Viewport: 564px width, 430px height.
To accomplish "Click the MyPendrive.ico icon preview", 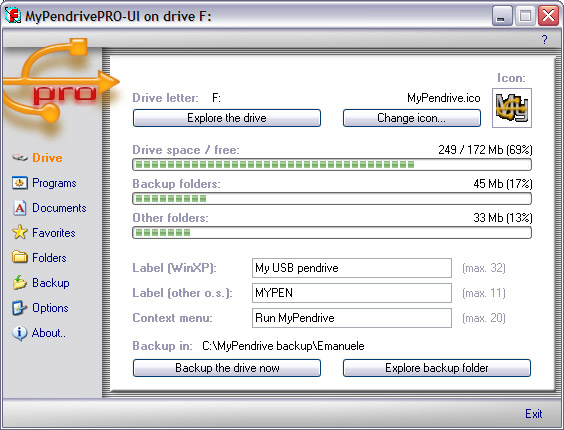I will [x=511, y=108].
